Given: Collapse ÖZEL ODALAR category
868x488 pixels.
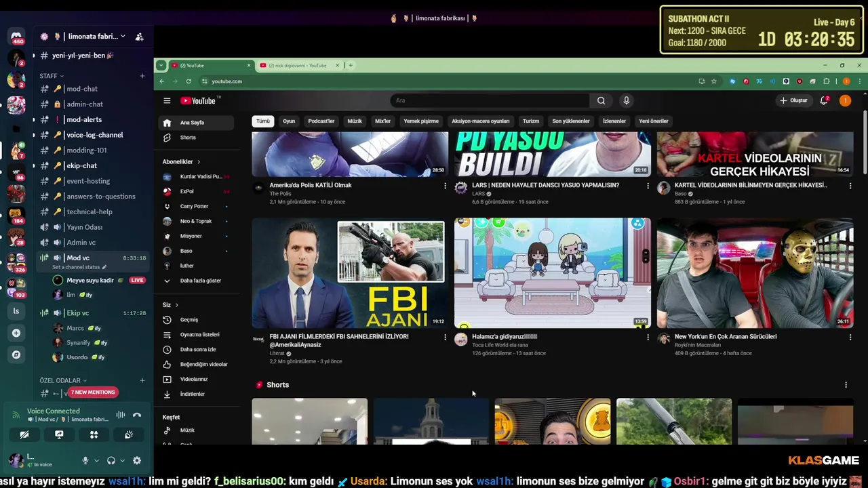Looking at the screenshot, I should pyautogui.click(x=63, y=381).
